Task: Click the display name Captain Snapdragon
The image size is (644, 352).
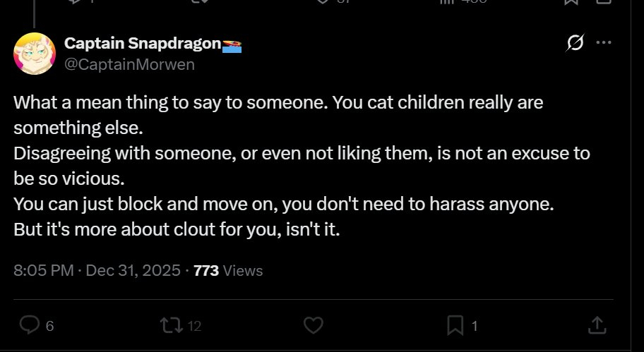Action: [143, 43]
